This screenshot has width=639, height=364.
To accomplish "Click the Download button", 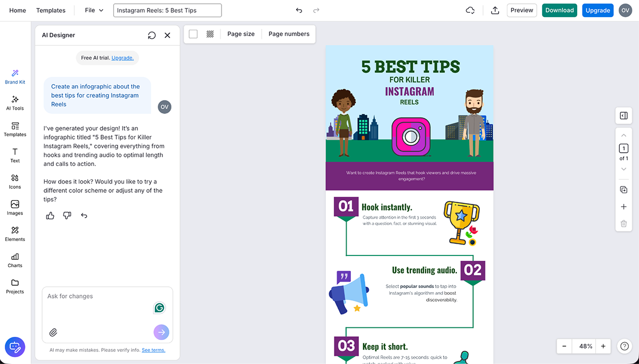I will [559, 10].
